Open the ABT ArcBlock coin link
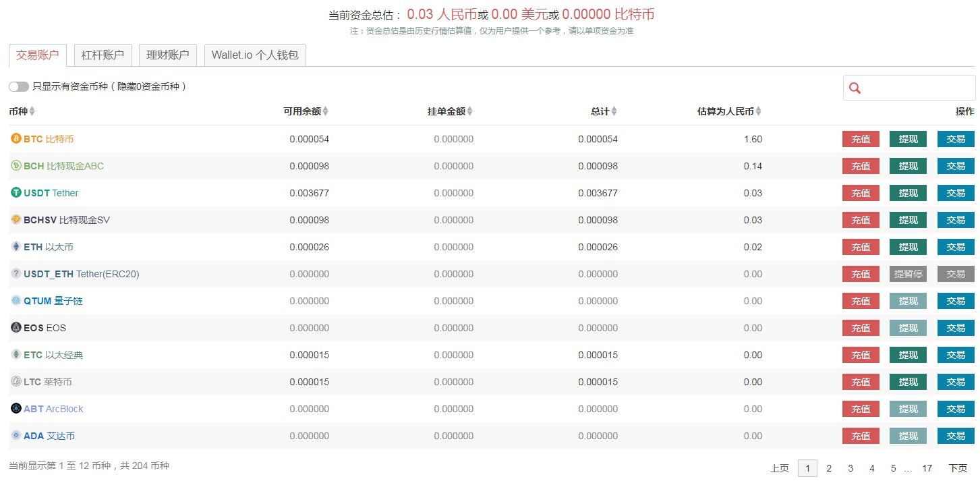980x481 pixels. pyautogui.click(x=53, y=409)
